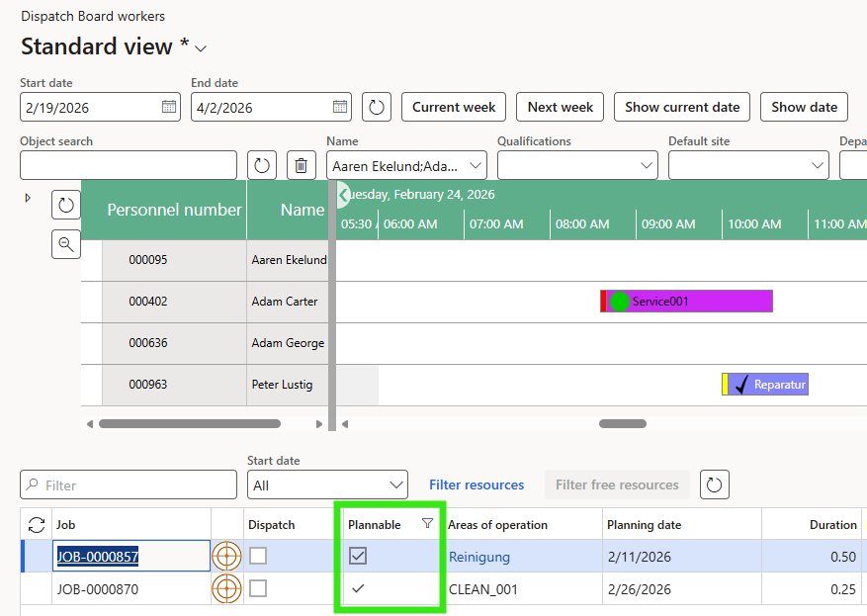Open the Reinigung link
This screenshot has width=867, height=616.
point(479,556)
